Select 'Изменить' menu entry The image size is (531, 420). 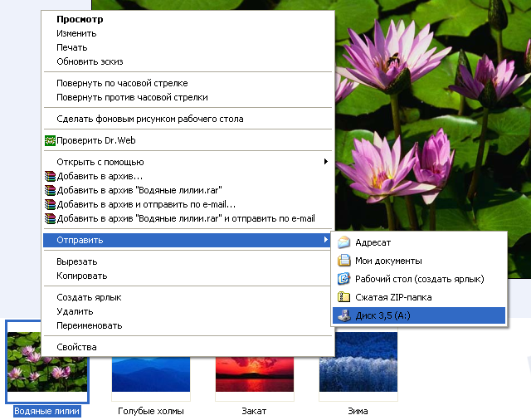point(188,33)
